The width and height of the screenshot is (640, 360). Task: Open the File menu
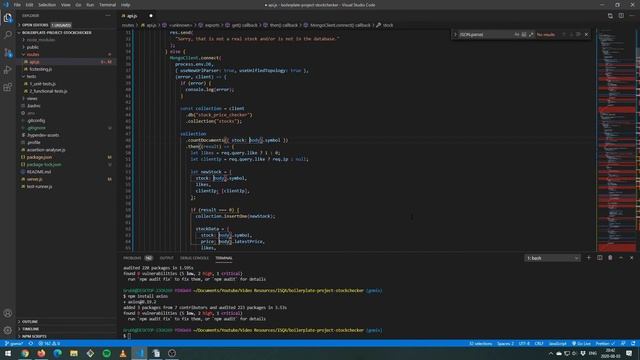17,5
